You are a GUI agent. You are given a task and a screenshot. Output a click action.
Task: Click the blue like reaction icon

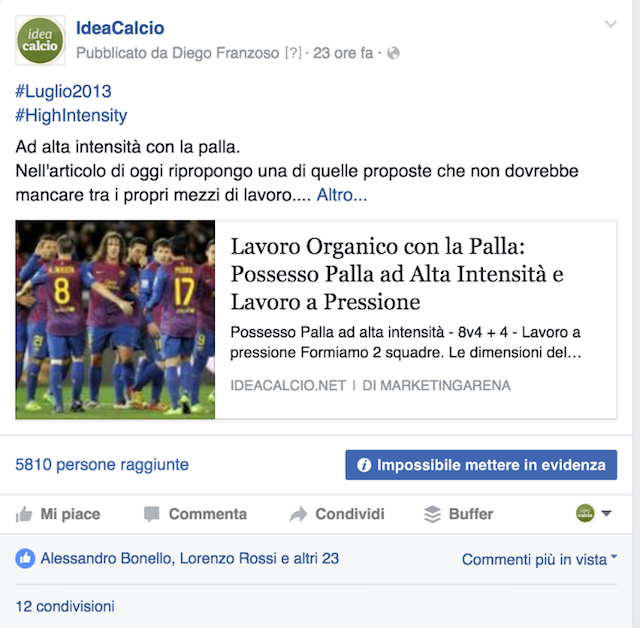pos(25,559)
